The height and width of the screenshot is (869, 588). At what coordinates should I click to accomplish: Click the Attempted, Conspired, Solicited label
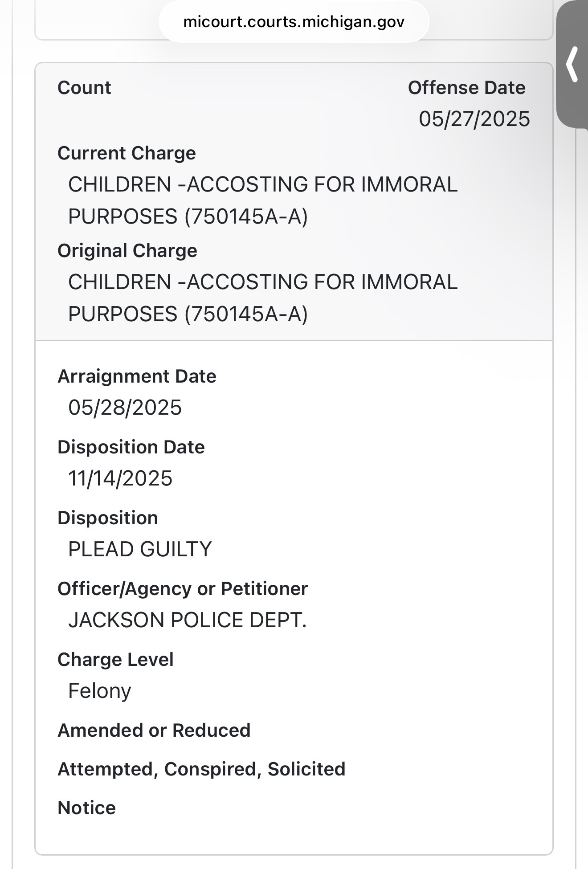(x=201, y=769)
